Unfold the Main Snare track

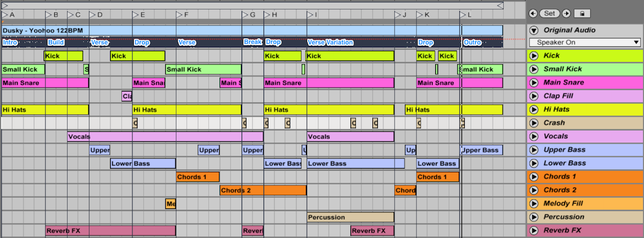(533, 82)
